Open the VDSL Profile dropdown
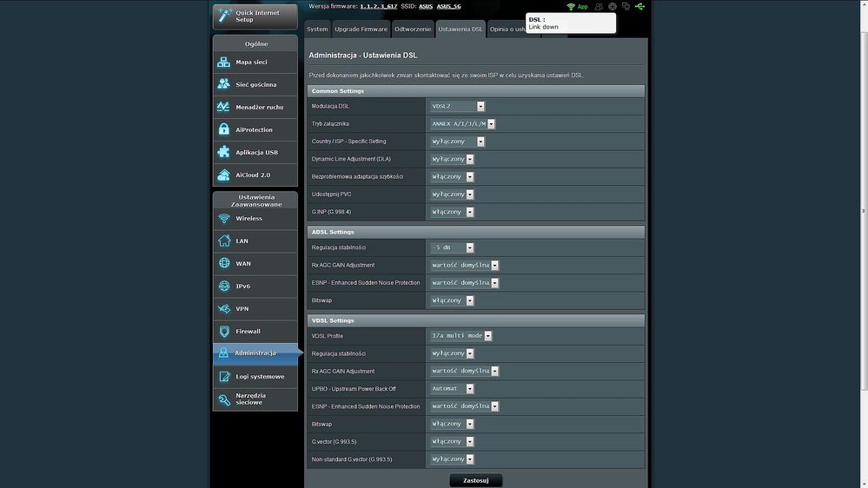 (x=461, y=336)
